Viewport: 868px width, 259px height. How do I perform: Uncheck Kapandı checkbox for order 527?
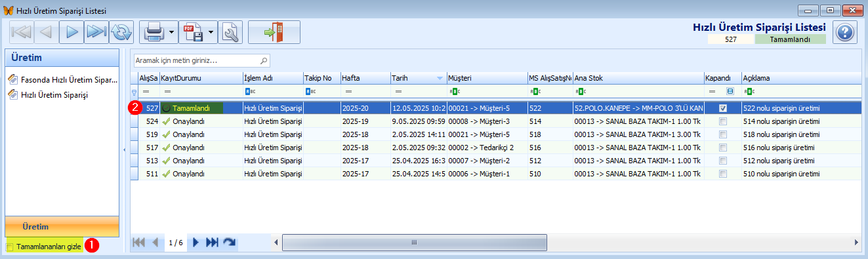point(722,108)
